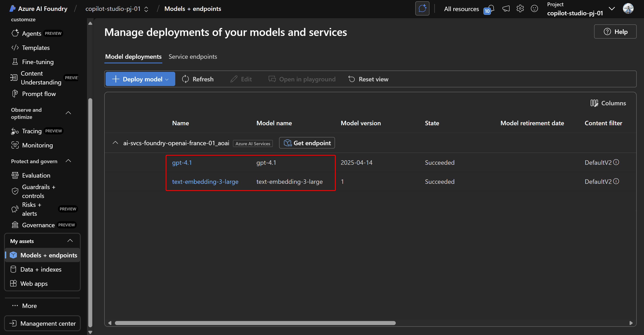Open the Help button
The width and height of the screenshot is (644, 335).
(615, 32)
